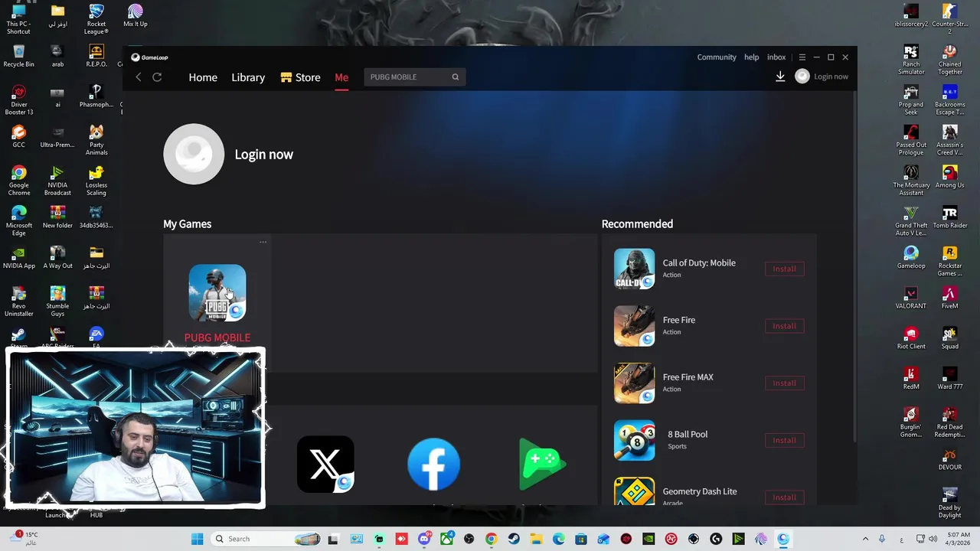Open the Mix It Up desktop icon
980x551 pixels.
click(x=136, y=15)
